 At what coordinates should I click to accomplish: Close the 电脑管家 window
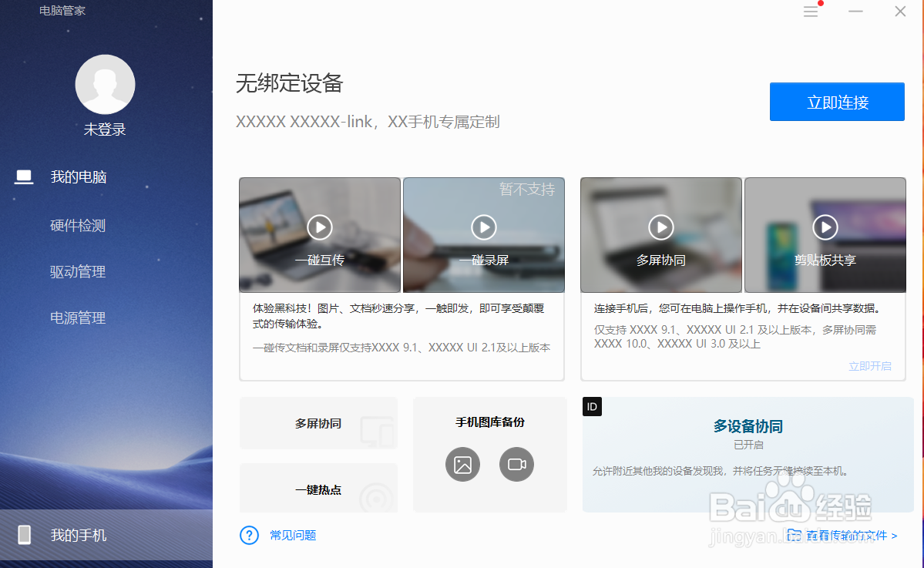pos(900,12)
